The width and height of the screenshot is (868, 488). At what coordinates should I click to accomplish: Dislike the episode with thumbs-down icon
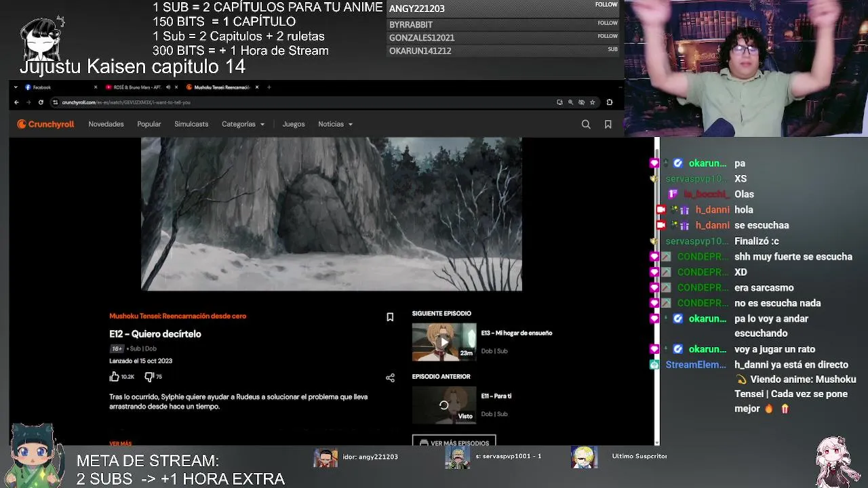tap(149, 377)
